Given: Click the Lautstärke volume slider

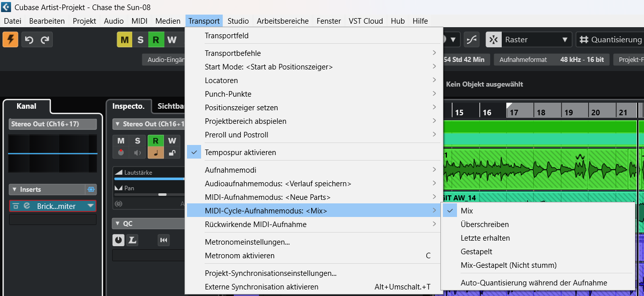Looking at the screenshot, I should [x=149, y=178].
